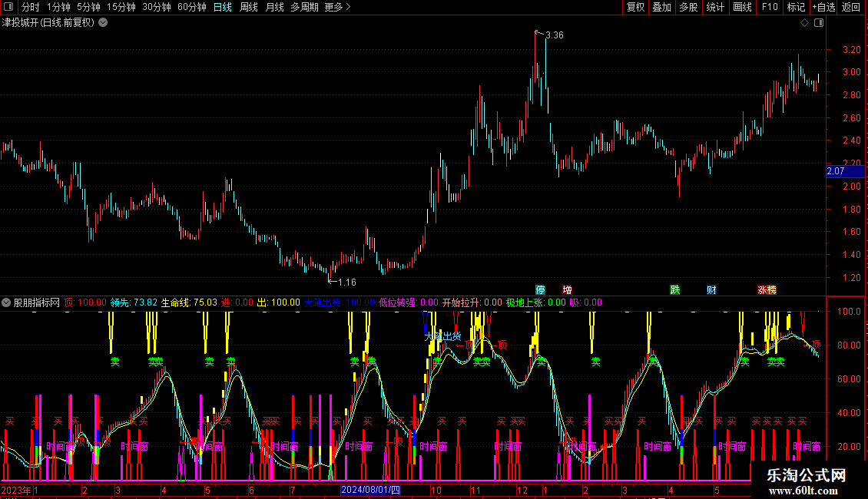Viewport: 868px width, 499px height.
Task: Switch to 月线 monthly chart
Action: click(274, 7)
